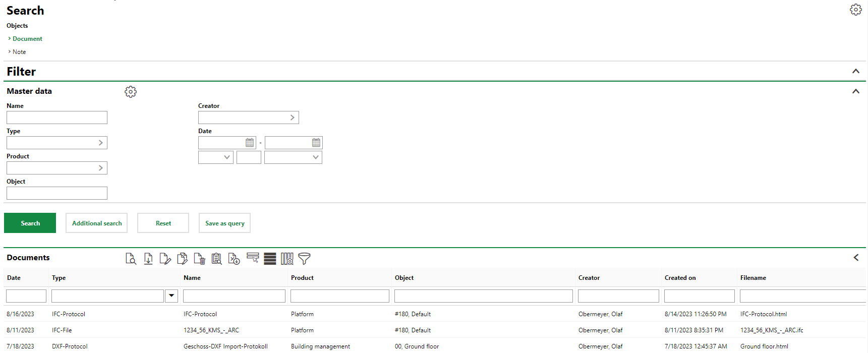Click date cell 8/11/2023

(x=20, y=330)
